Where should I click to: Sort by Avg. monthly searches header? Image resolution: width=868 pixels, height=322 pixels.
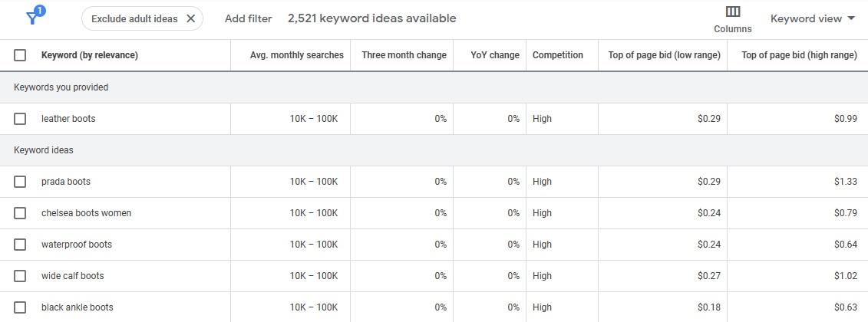(x=296, y=55)
